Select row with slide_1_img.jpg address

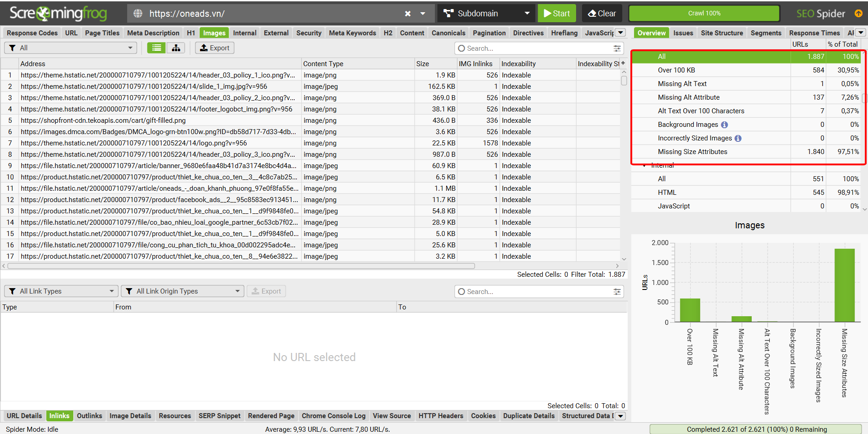point(310,87)
